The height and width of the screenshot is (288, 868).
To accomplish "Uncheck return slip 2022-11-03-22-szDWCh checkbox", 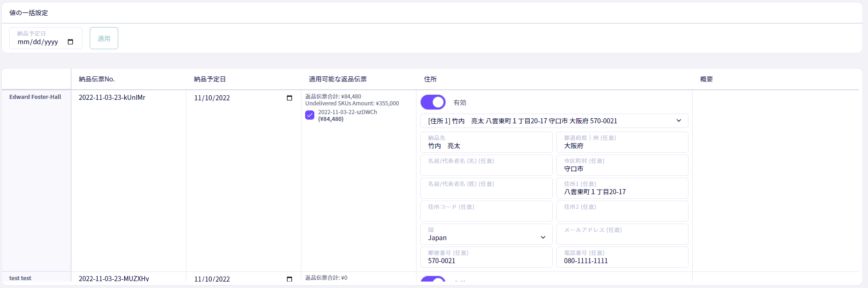I will pos(310,115).
